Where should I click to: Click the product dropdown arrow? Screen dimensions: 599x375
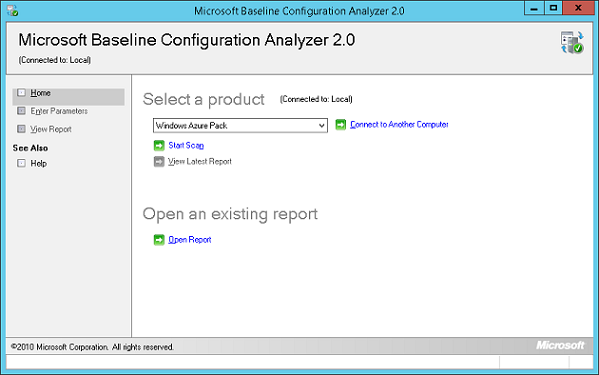pos(322,126)
